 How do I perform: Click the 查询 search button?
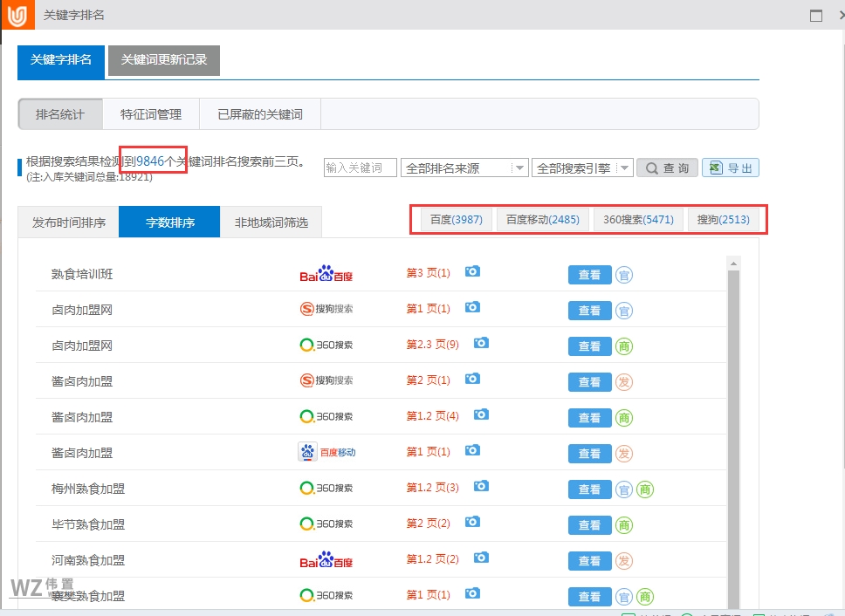click(x=667, y=167)
